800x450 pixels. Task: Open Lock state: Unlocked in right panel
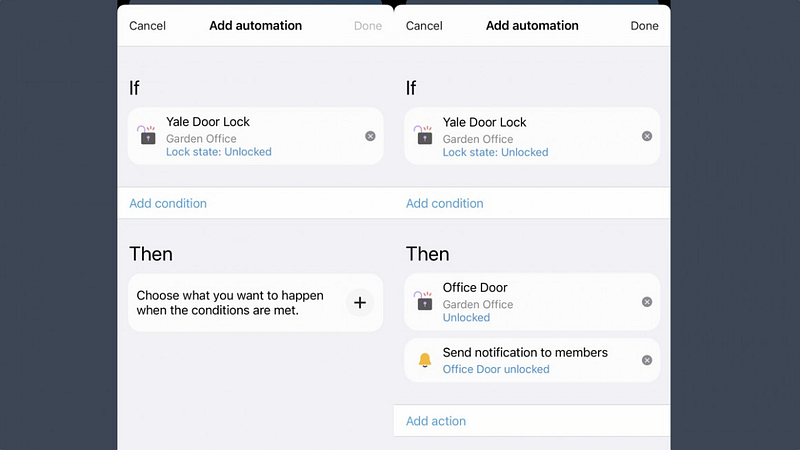pos(495,152)
